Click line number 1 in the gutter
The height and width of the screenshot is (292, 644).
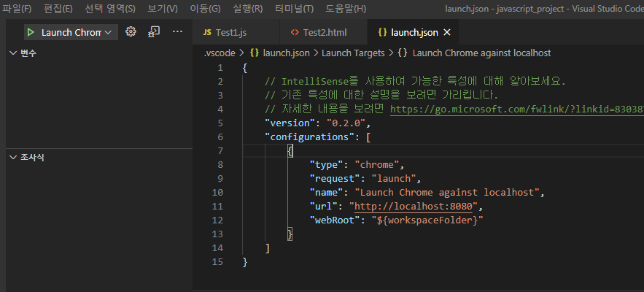[220, 67]
